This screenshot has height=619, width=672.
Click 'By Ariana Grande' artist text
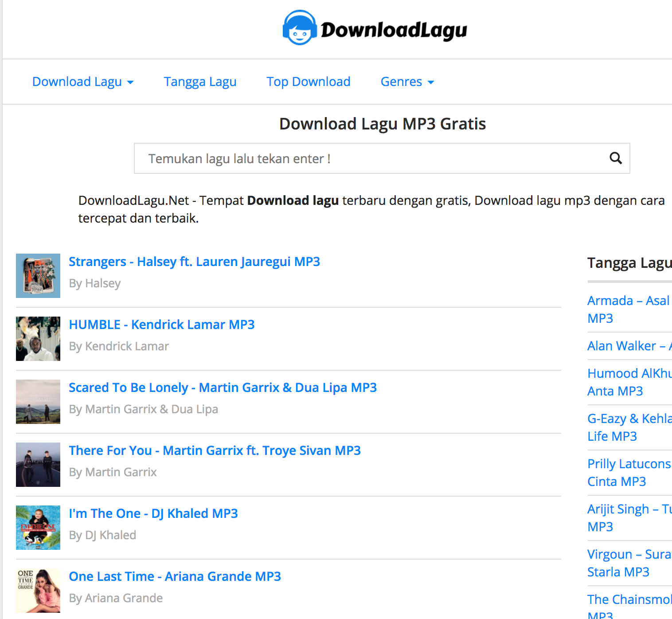(x=116, y=598)
